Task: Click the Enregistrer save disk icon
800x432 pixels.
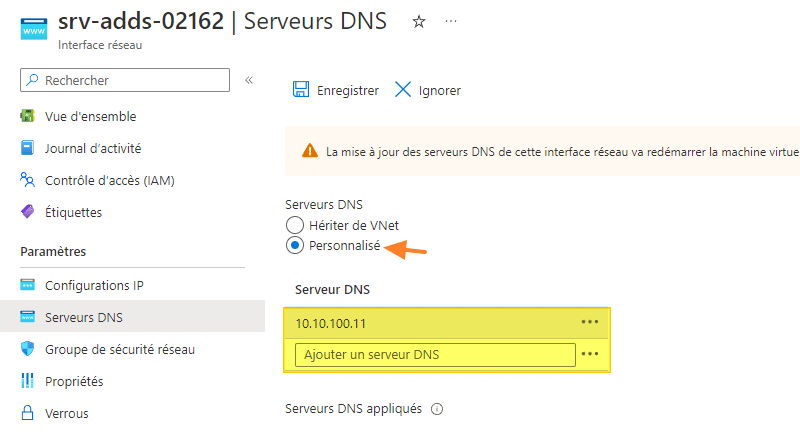Action: click(301, 89)
